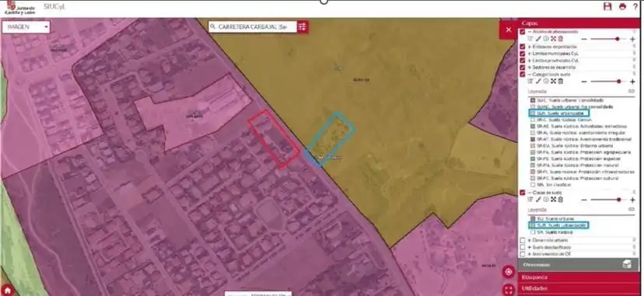Screen dimensions: 644x296
Task: Collapse the Categorías de suelo layer
Action: (530, 75)
